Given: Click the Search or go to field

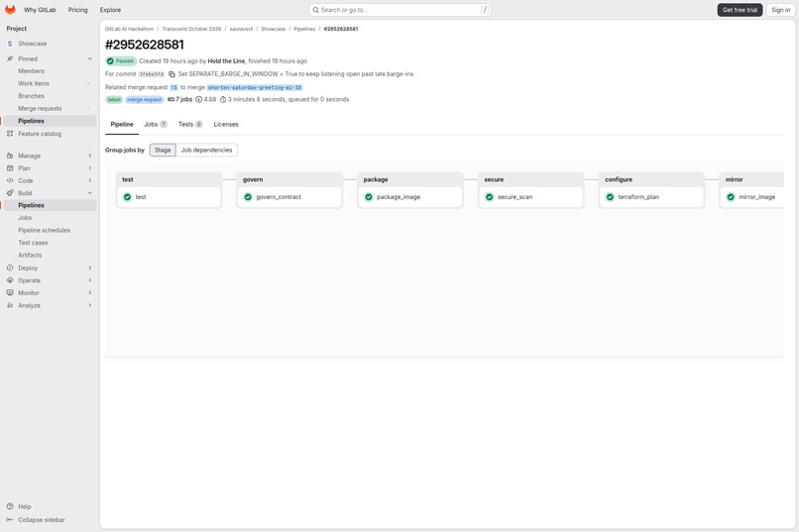Looking at the screenshot, I should coord(400,10).
